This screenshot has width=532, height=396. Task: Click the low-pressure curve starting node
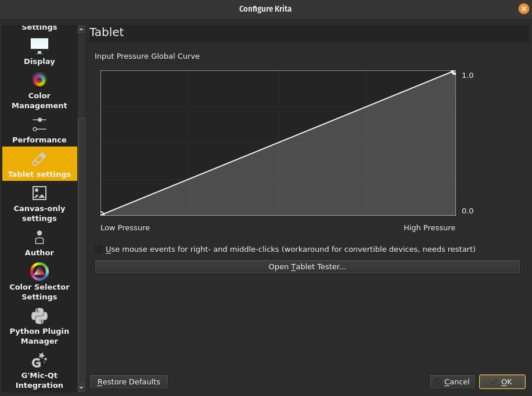click(102, 214)
